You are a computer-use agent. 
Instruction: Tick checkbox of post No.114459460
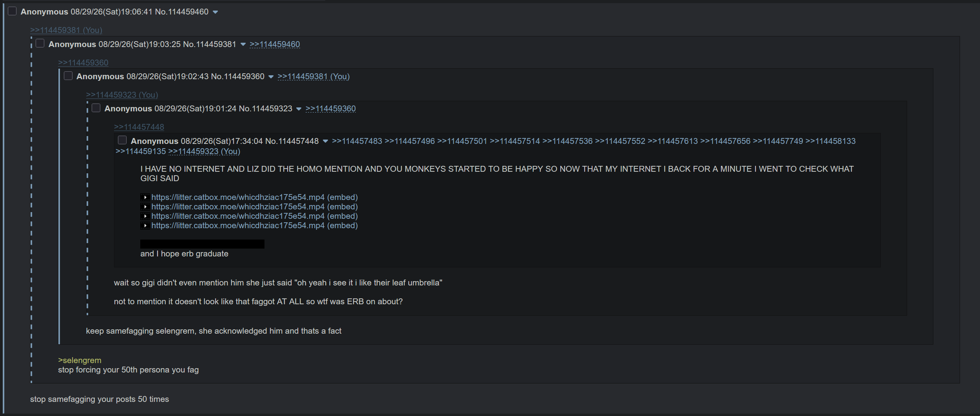pyautogui.click(x=12, y=11)
